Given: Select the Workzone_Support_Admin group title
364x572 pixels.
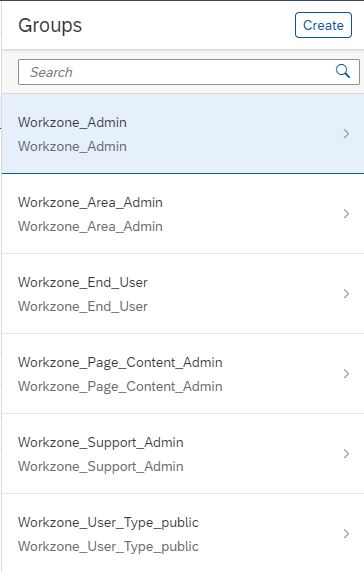Looking at the screenshot, I should point(101,442).
